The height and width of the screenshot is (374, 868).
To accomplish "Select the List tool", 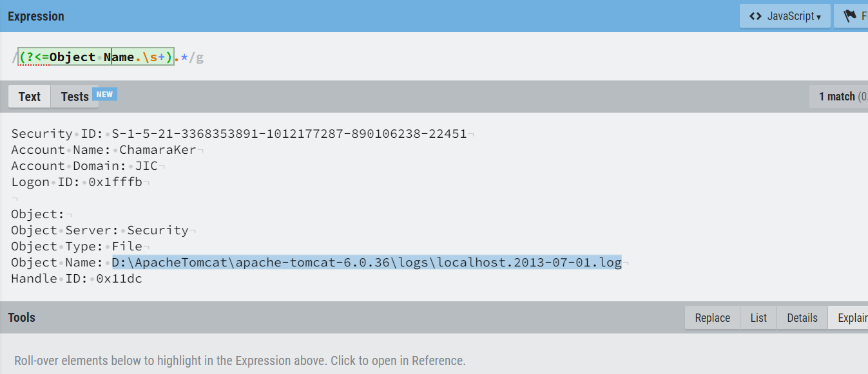I will (758, 318).
